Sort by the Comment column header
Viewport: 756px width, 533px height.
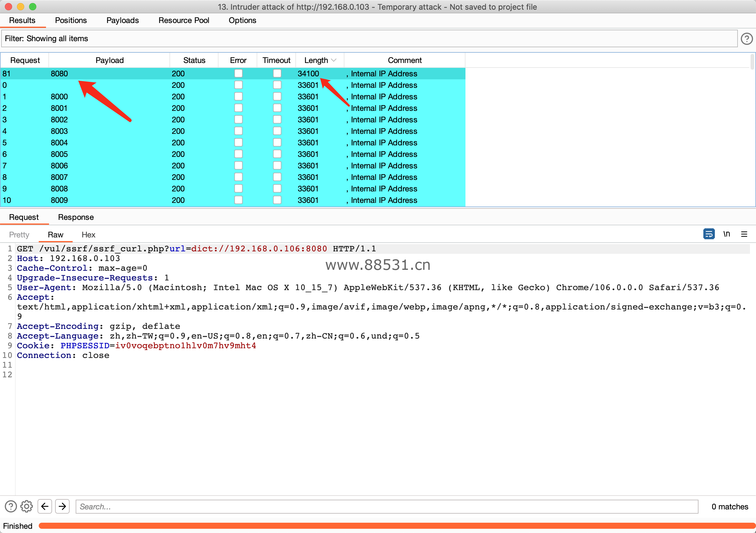(405, 60)
